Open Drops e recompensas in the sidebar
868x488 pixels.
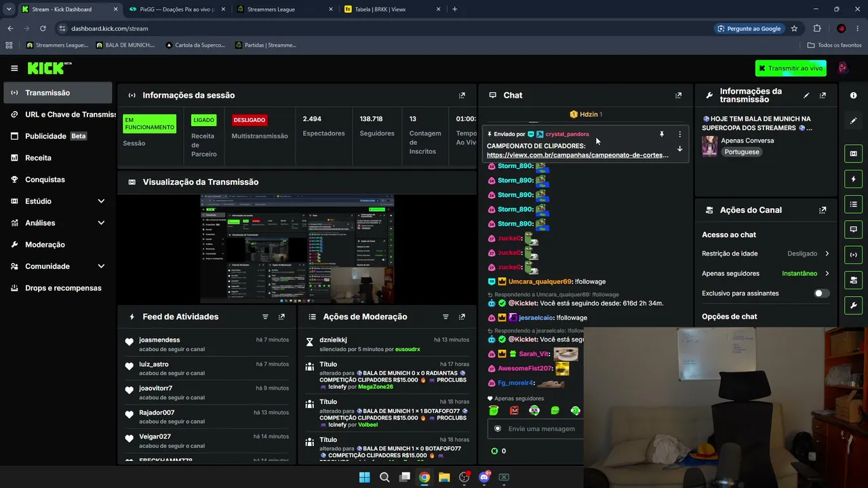point(58,288)
